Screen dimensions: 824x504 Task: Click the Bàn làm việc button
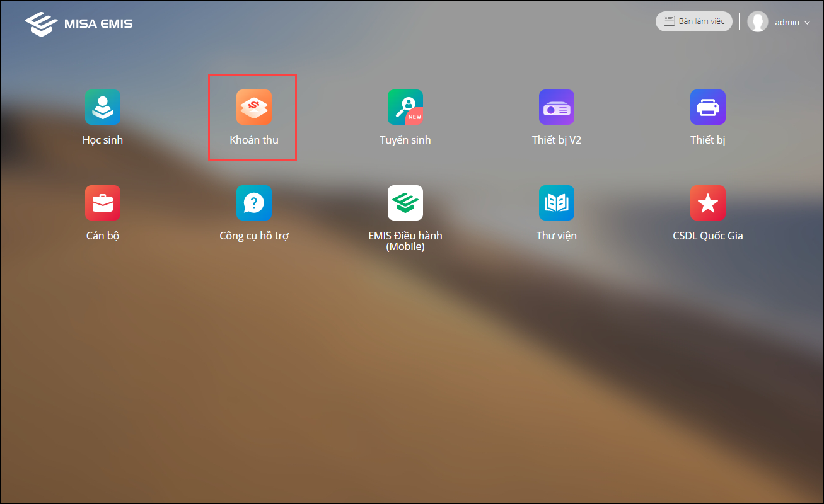coord(694,21)
